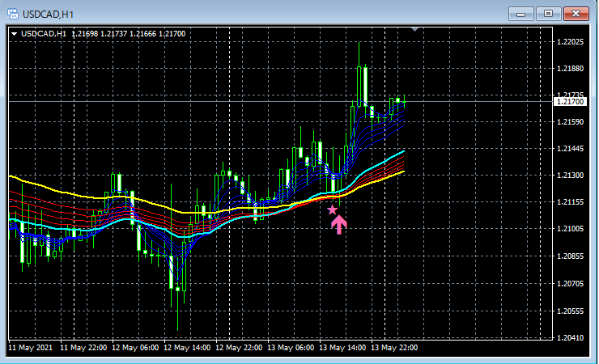Click the 1.22025 price scale label

571,41
